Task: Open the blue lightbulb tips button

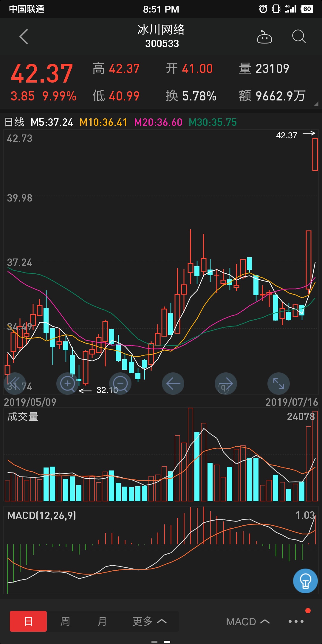Action: pos(305,581)
